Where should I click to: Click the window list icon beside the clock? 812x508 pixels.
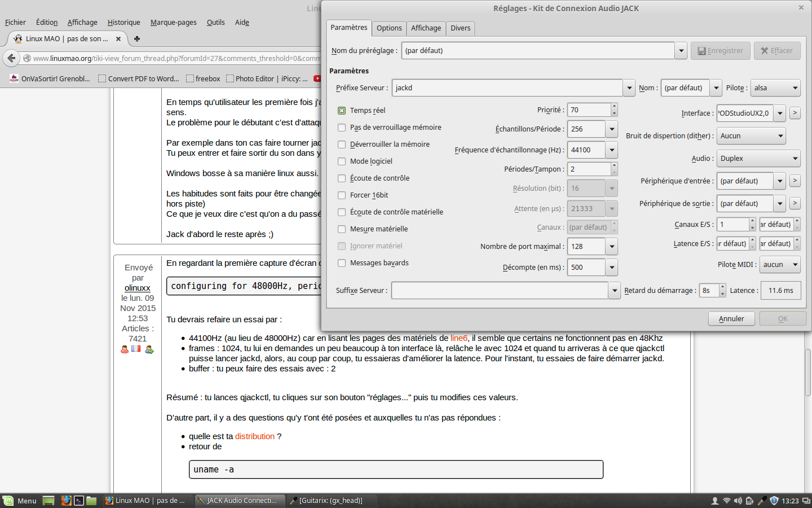(806, 501)
